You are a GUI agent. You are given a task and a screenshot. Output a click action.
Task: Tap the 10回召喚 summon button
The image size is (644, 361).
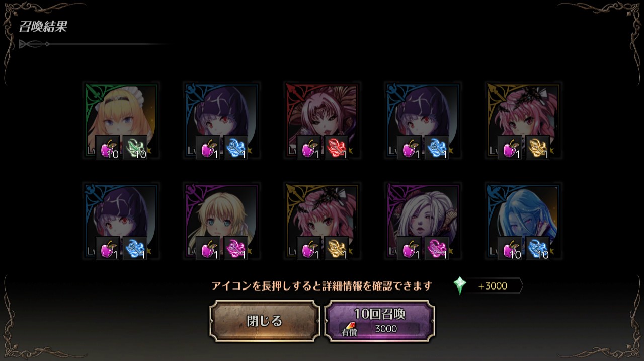380,321
